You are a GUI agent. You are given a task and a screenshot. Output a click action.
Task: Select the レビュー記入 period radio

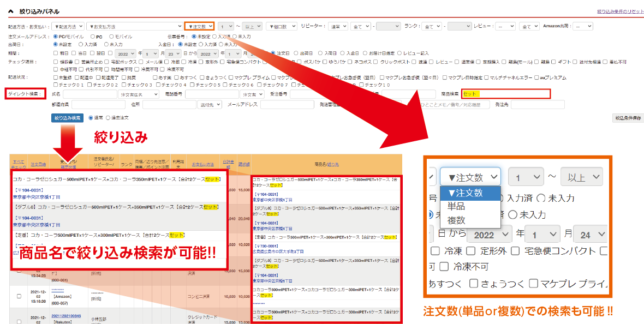point(399,53)
